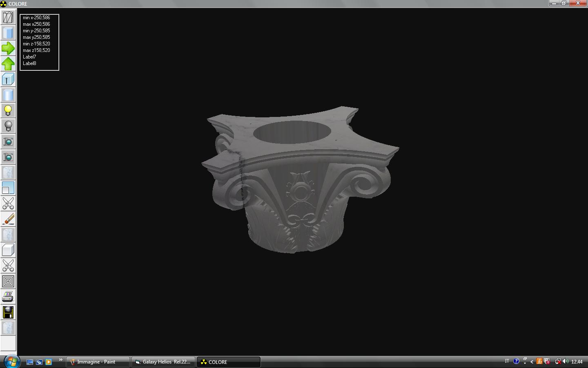Image resolution: width=588 pixels, height=368 pixels.
Task: Click the overlapping blue squares icon
Action: (x=8, y=188)
